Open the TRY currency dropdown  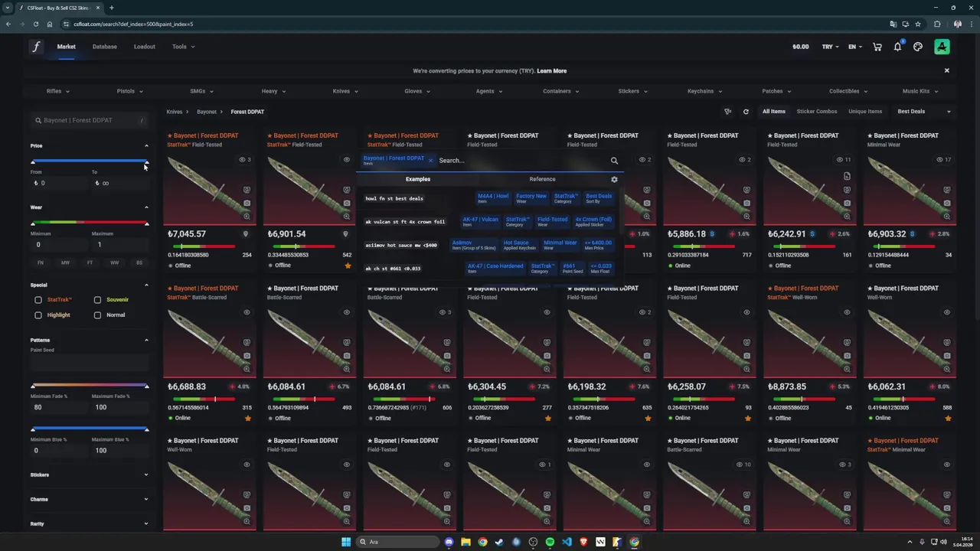[x=830, y=47]
